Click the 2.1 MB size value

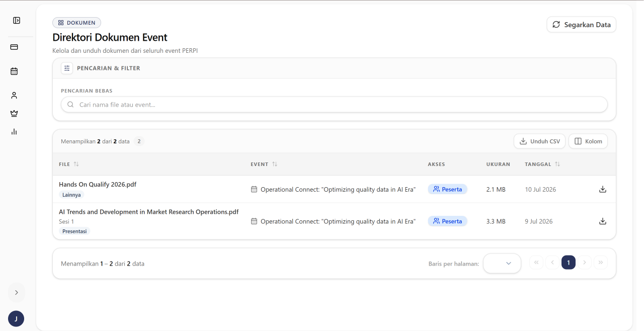(x=496, y=190)
